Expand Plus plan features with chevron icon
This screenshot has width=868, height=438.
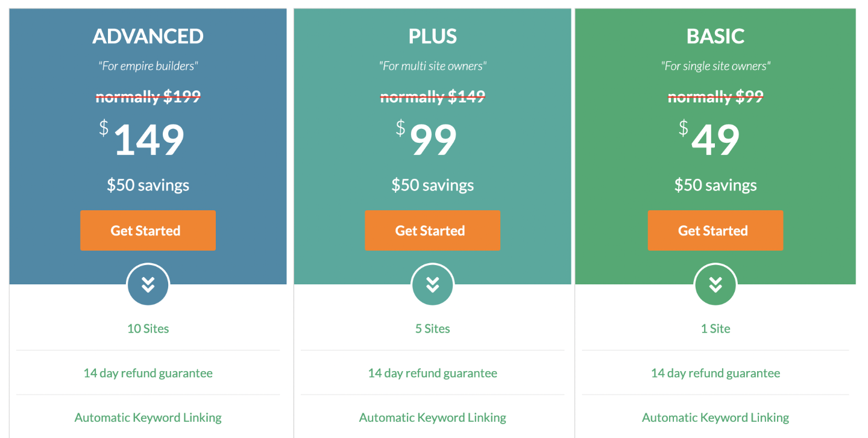(x=432, y=284)
